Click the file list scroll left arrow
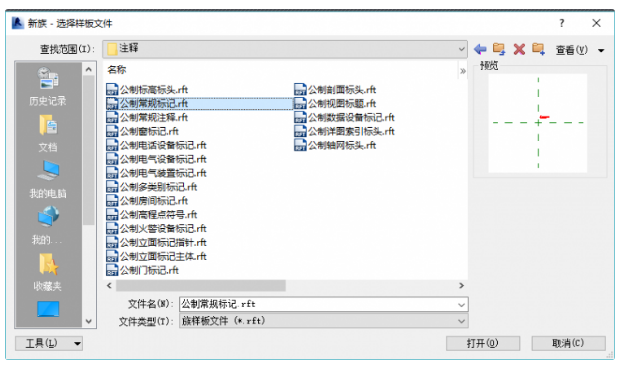625x374 pixels. click(109, 285)
